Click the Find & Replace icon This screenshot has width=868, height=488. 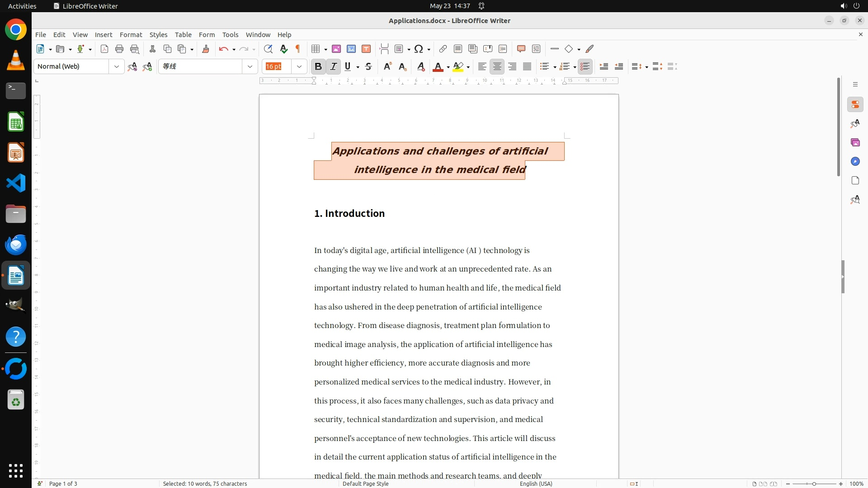[268, 49]
